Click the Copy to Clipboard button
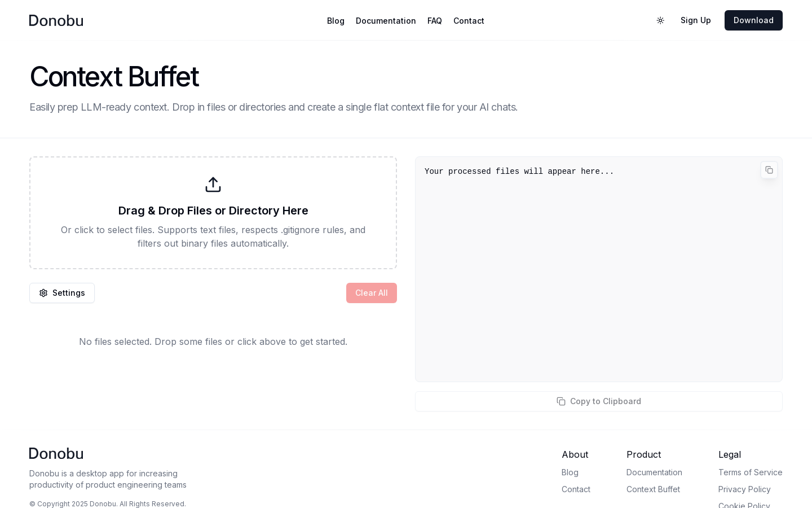812x508 pixels. tap(599, 401)
